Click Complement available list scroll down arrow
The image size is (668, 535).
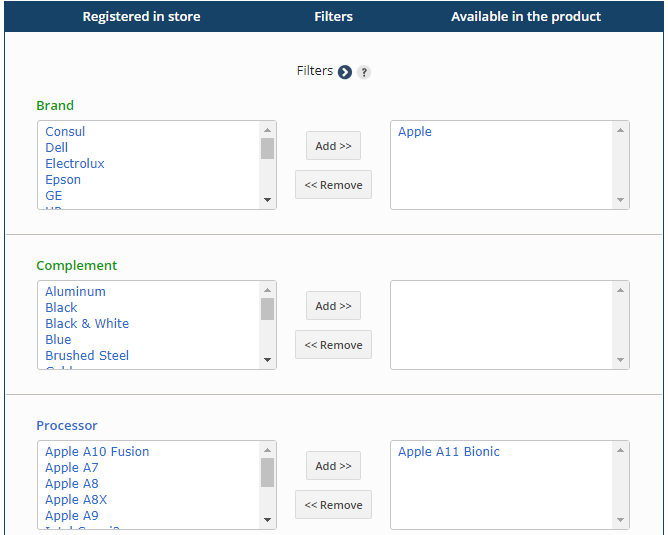620,360
